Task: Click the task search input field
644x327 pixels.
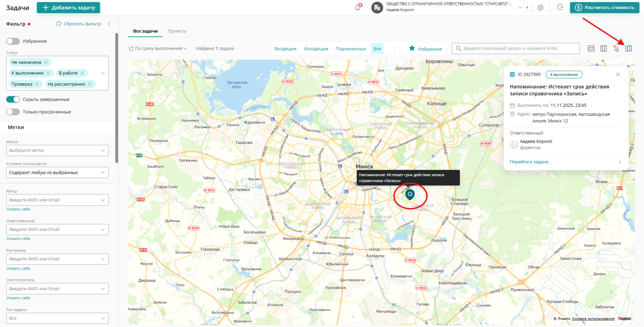Action: [516, 49]
